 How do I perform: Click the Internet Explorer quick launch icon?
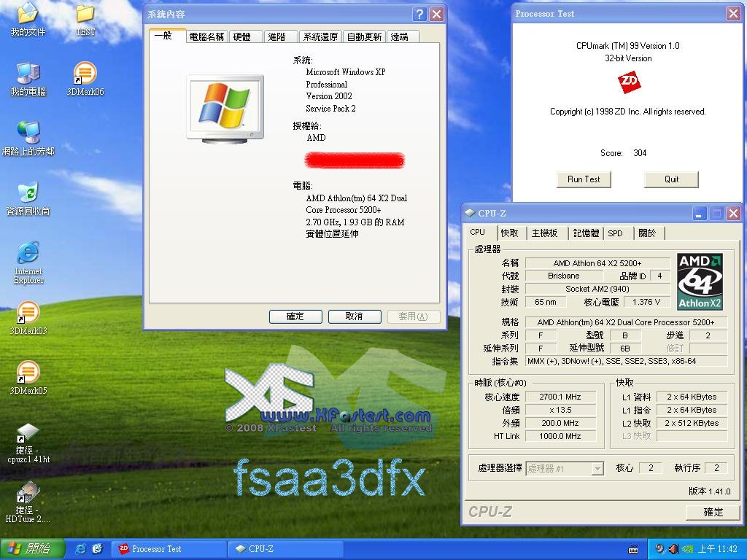pyautogui.click(x=81, y=549)
